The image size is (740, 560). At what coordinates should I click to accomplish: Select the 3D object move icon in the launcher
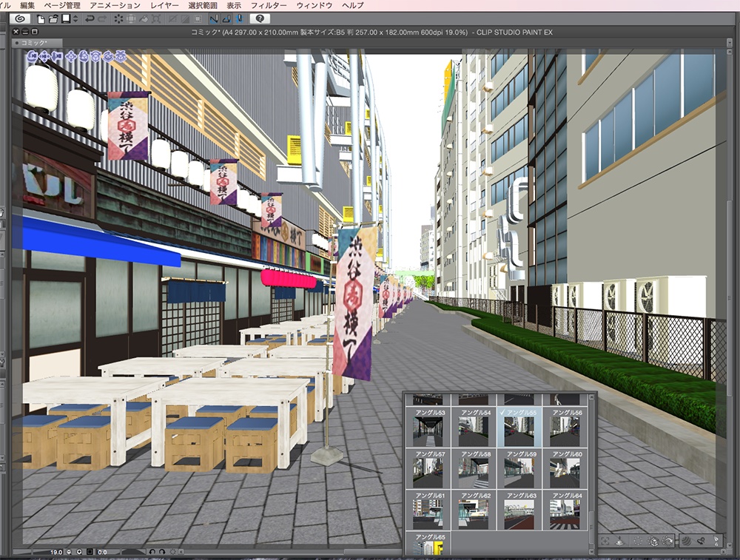pyautogui.click(x=71, y=55)
